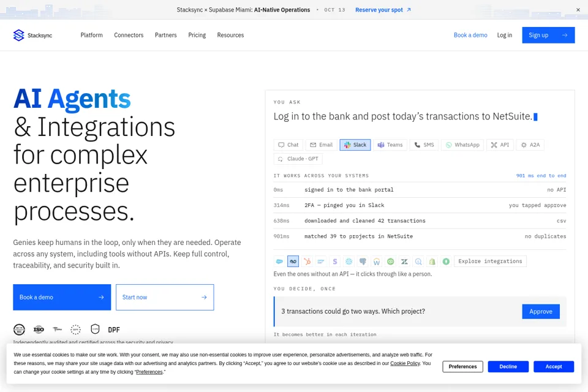Open the Cookie Policy link
The image size is (588, 392).
(x=405, y=363)
